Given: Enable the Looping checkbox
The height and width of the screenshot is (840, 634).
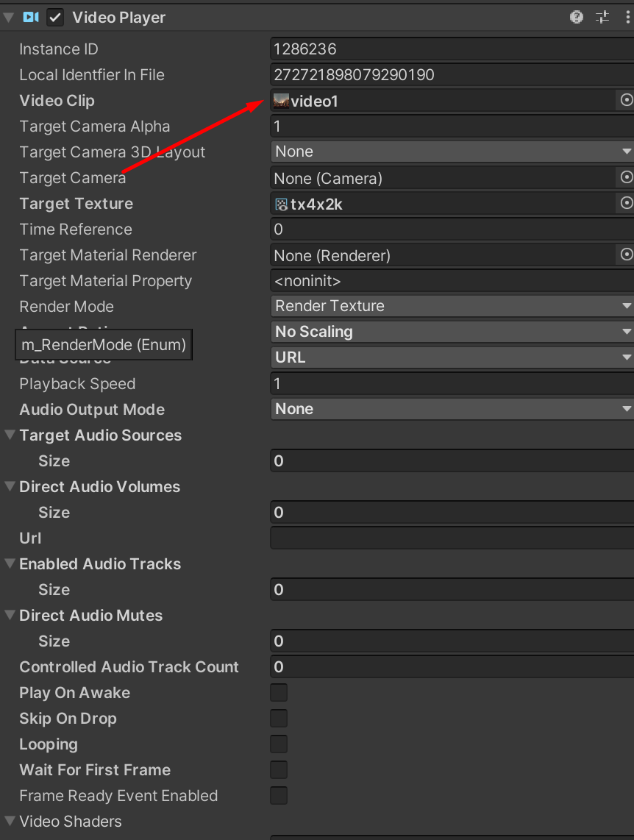Looking at the screenshot, I should (x=279, y=744).
